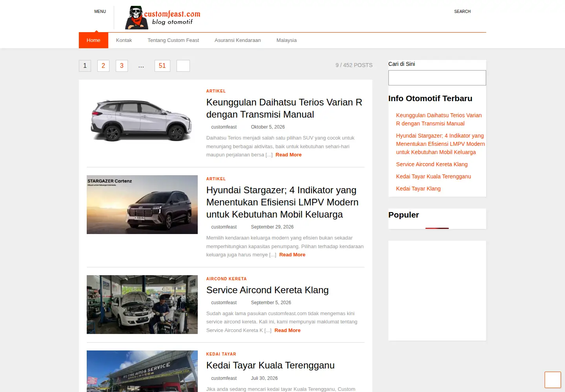Open the Service Aircond Kereta Klang title
The width and height of the screenshot is (565, 392).
coord(268,290)
